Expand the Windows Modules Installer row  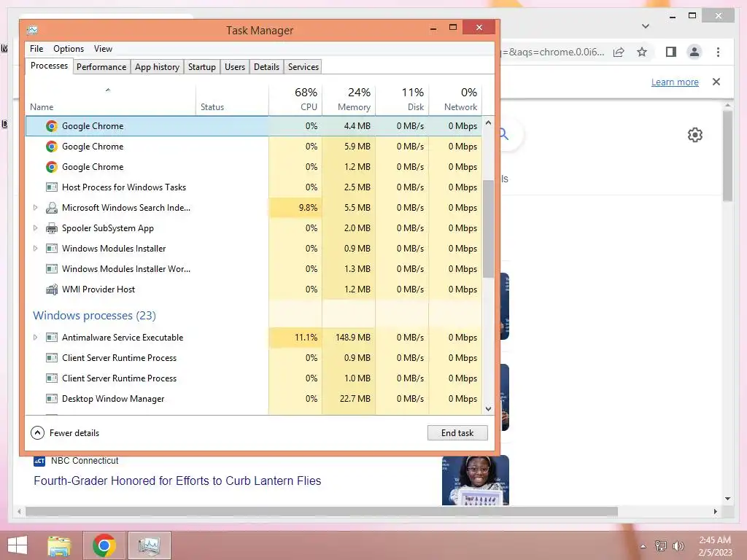[35, 249]
